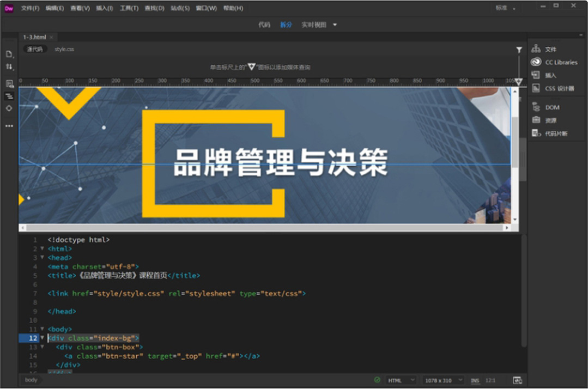Screen dimensions: 588x389
Task: Click the Live View Options icon
Action: (x=9, y=83)
